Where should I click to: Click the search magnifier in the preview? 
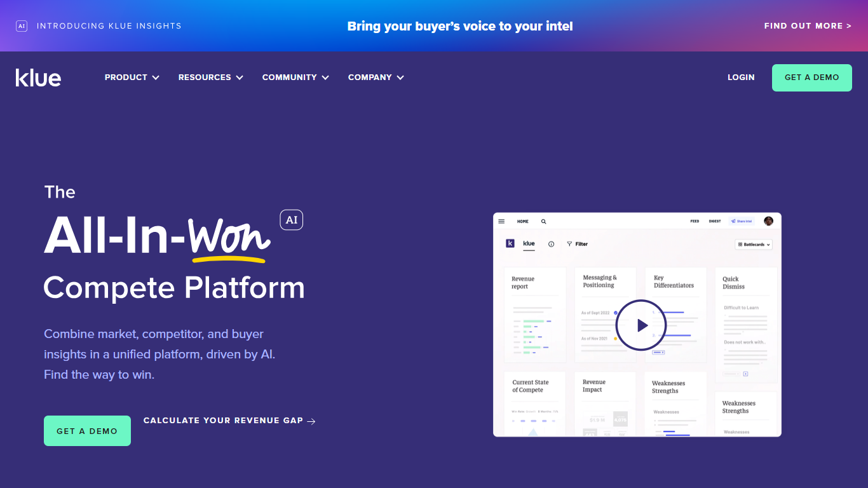pos(543,221)
